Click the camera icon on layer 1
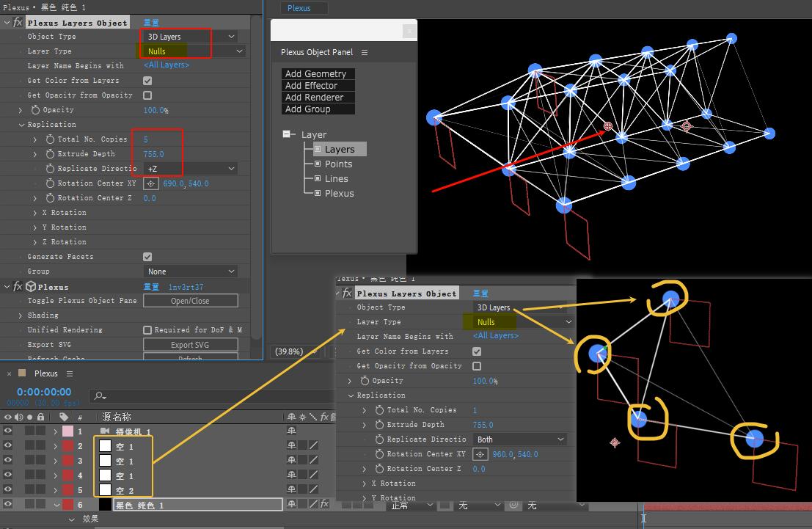The image size is (812, 529). click(105, 431)
